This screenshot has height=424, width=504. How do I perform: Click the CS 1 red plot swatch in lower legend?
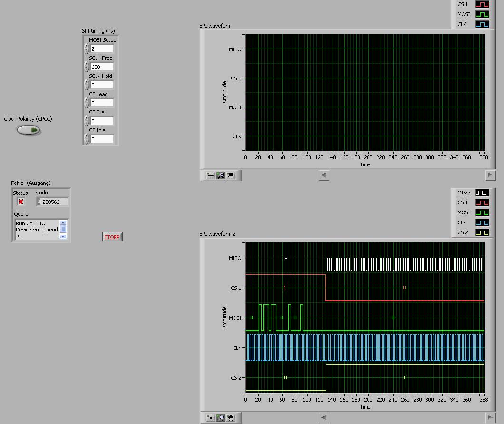point(482,202)
